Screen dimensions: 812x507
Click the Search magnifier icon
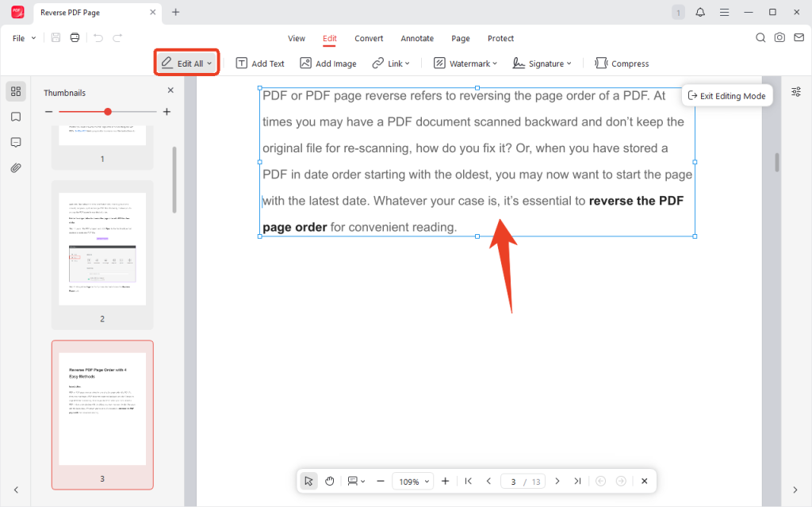[760, 37]
